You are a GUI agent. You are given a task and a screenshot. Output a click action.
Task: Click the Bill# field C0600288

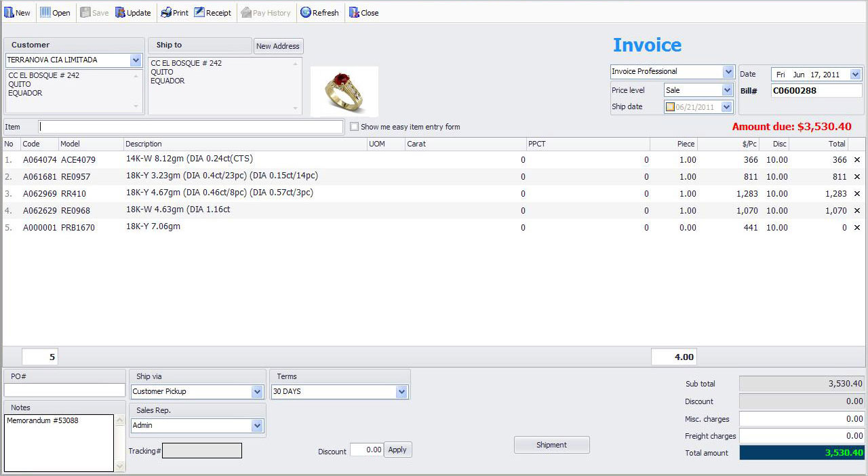(816, 90)
